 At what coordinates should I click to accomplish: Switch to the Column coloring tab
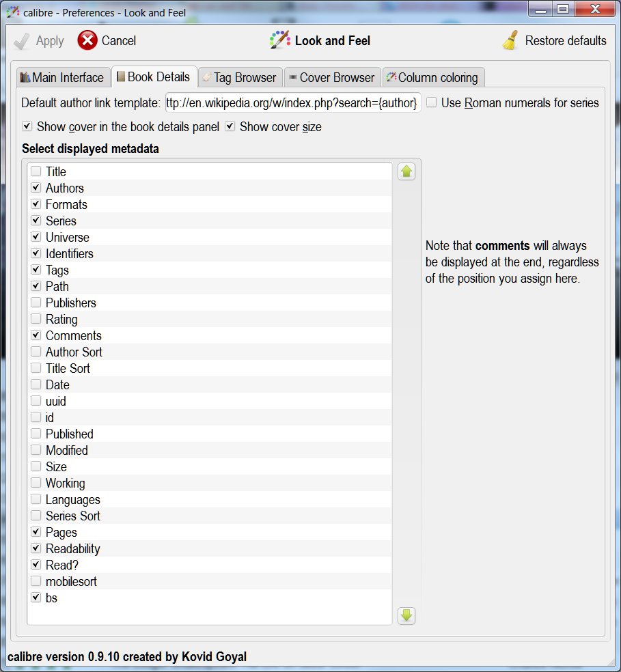coord(433,78)
